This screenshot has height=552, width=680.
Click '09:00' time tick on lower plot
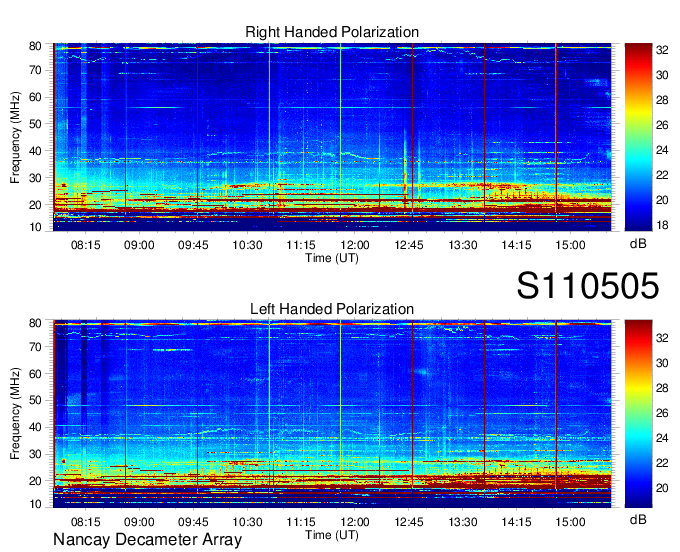coord(139,522)
